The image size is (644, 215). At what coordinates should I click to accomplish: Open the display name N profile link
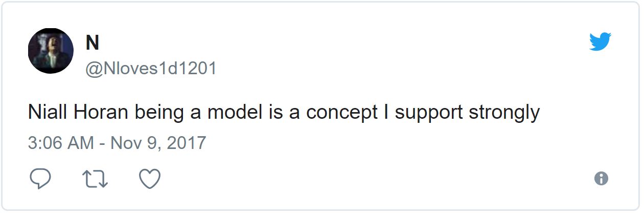click(x=93, y=43)
